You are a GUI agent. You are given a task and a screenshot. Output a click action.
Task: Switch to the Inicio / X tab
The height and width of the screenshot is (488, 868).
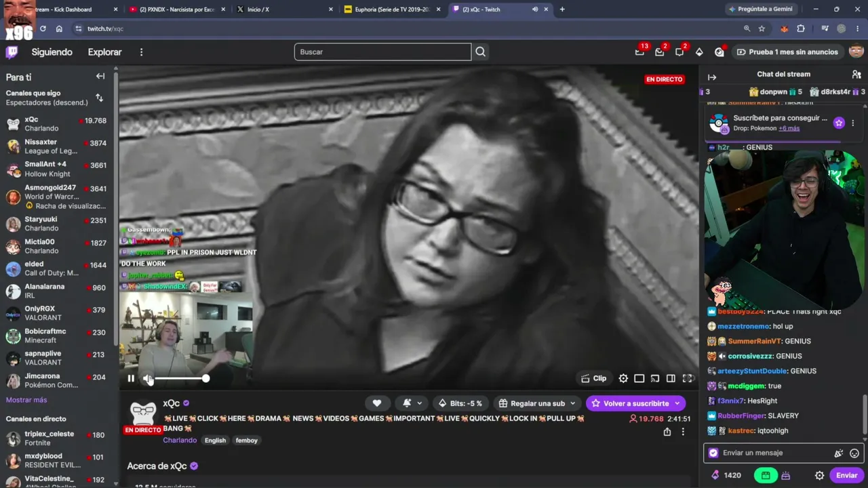click(x=284, y=9)
